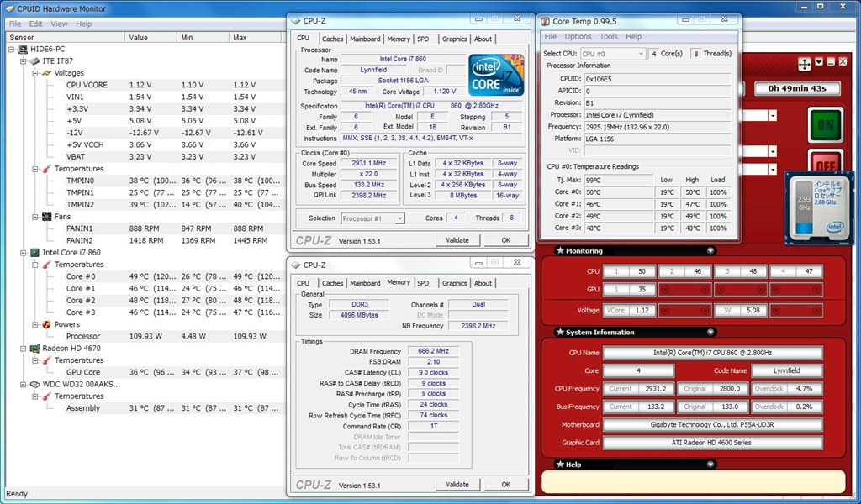Switch to the Caches tab in the CPU-Z Memory window
861x504 pixels.
tap(332, 283)
